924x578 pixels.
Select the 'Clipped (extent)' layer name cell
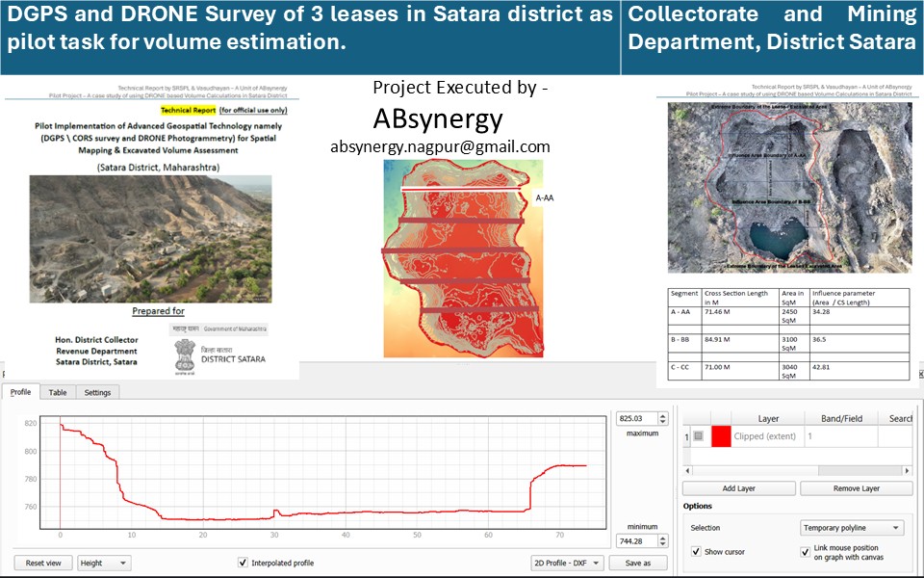[767, 435]
